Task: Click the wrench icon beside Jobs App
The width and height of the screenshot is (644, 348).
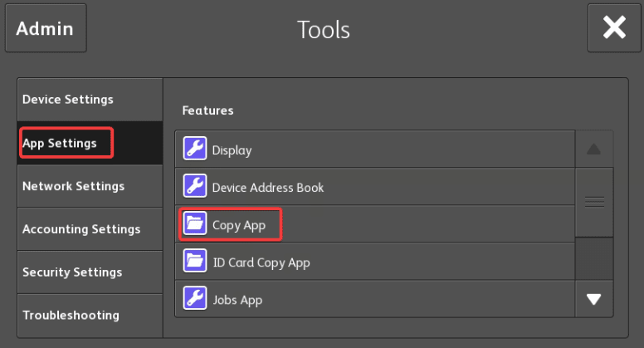Action: (x=194, y=299)
